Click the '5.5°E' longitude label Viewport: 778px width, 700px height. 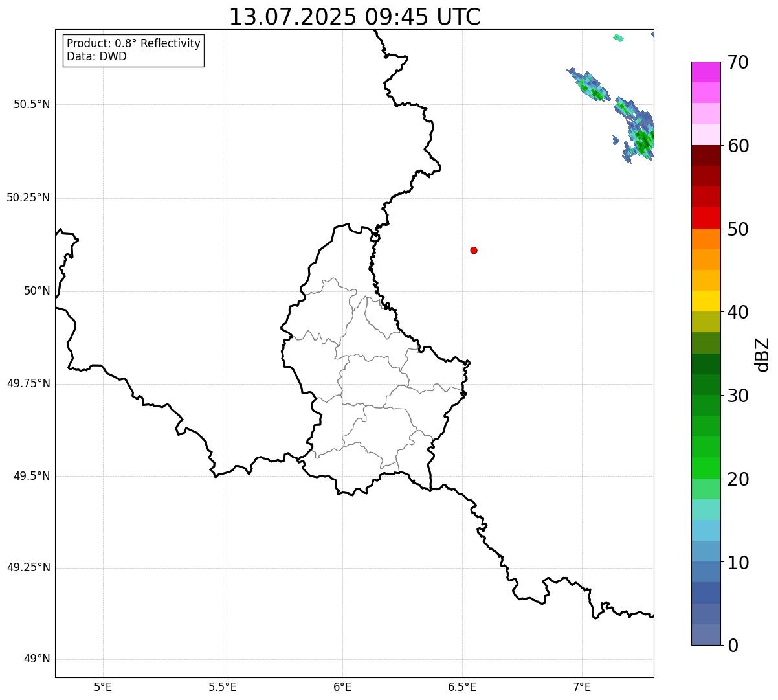click(x=223, y=686)
